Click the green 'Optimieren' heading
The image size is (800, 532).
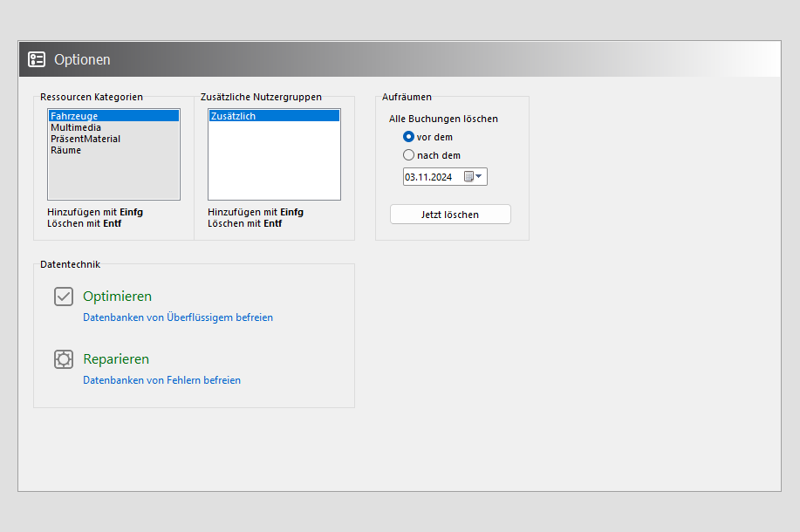pos(117,297)
